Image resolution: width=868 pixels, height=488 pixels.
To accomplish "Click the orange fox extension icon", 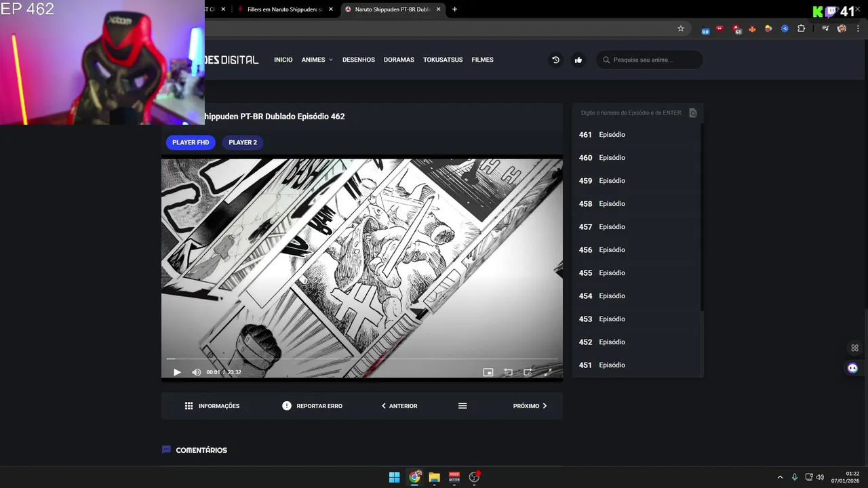I will click(752, 28).
